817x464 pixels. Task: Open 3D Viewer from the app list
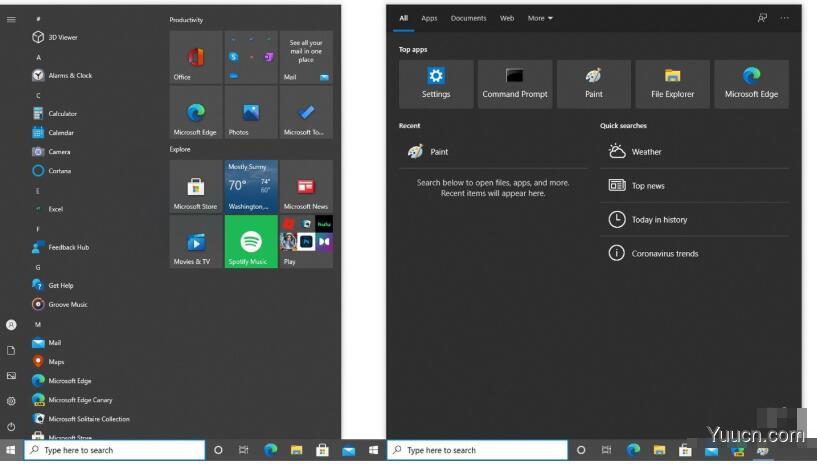55,37
